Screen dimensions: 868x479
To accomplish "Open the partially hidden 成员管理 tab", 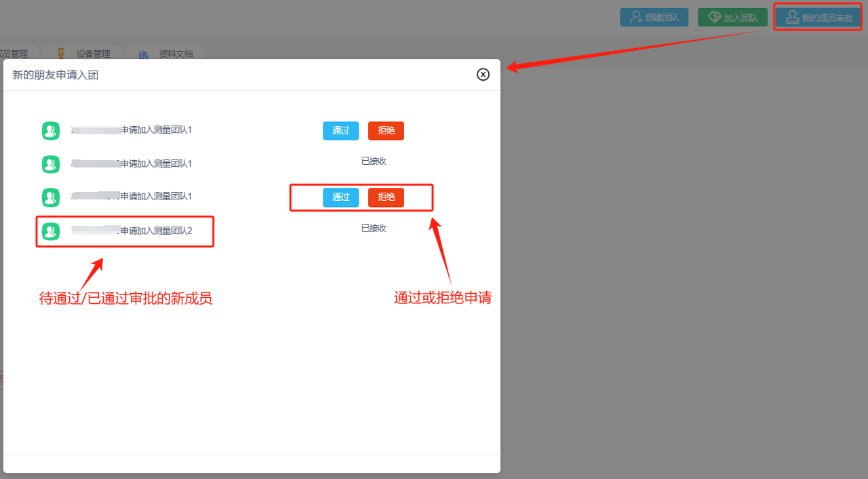I will pyautogui.click(x=15, y=54).
